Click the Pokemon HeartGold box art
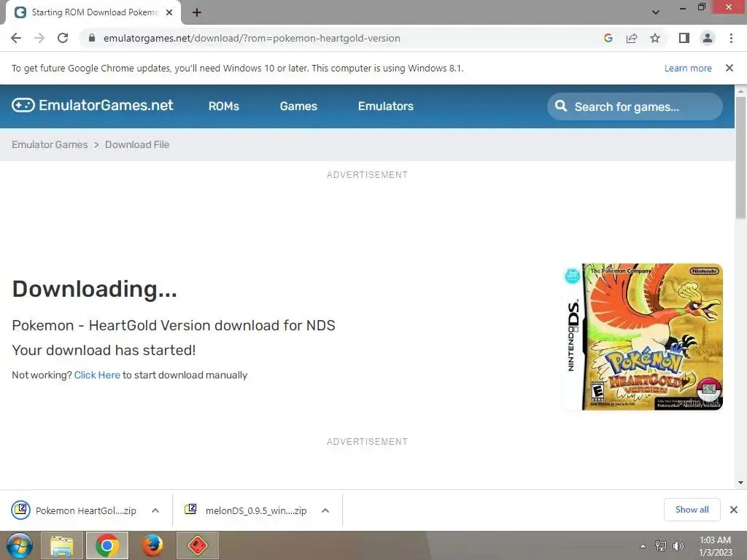This screenshot has width=747, height=560. coord(643,336)
